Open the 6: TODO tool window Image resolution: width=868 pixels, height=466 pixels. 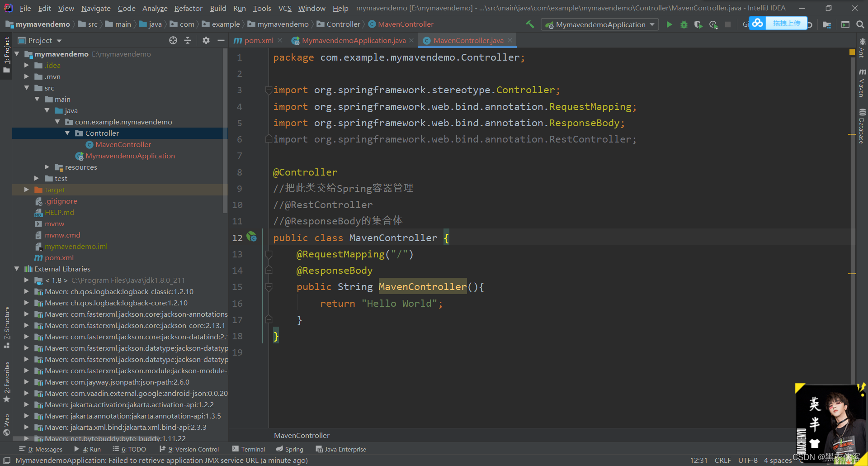tap(129, 449)
